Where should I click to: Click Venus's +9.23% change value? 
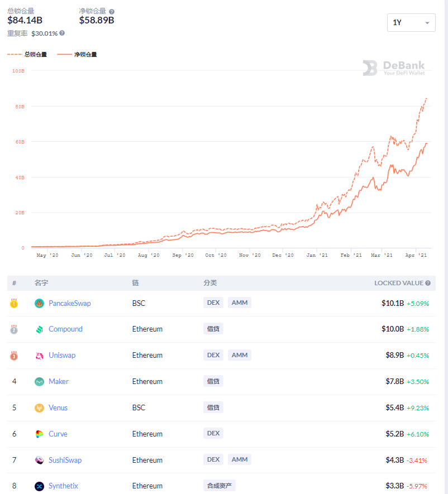pos(418,408)
